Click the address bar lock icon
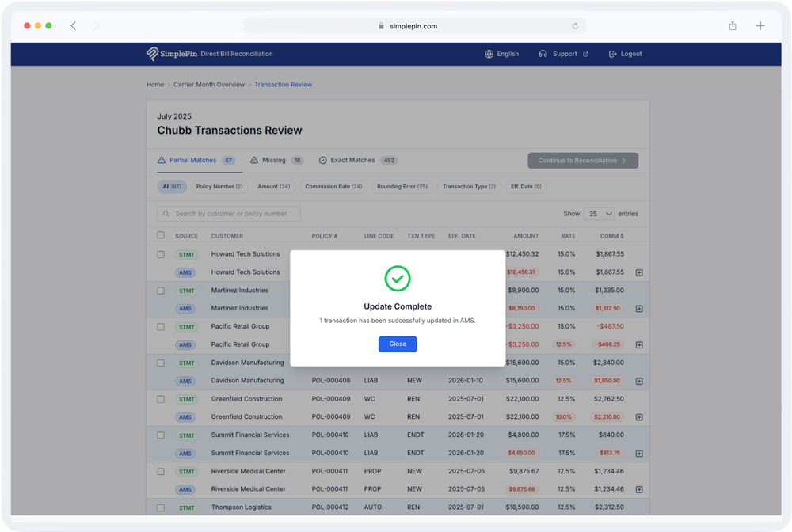This screenshot has width=792, height=532. pos(382,26)
